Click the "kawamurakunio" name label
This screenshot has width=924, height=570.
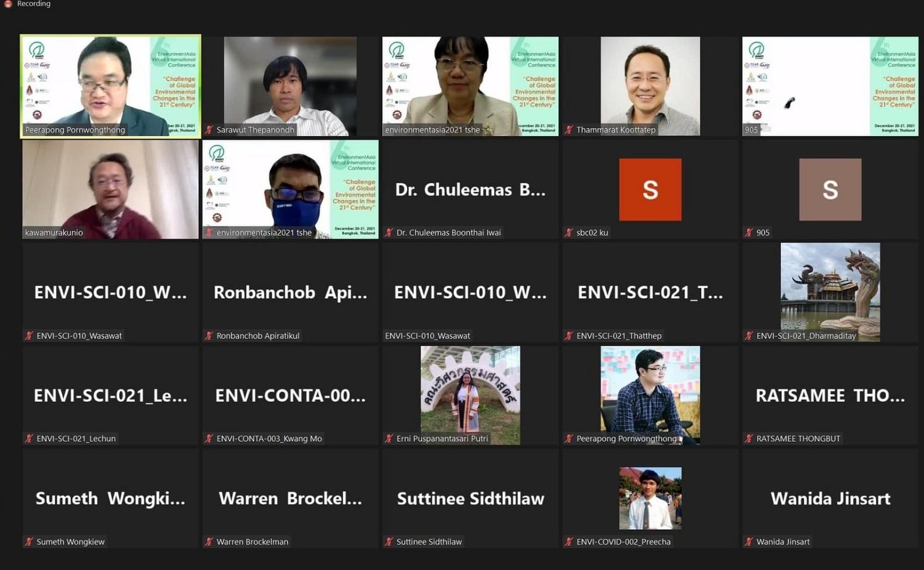tap(54, 233)
